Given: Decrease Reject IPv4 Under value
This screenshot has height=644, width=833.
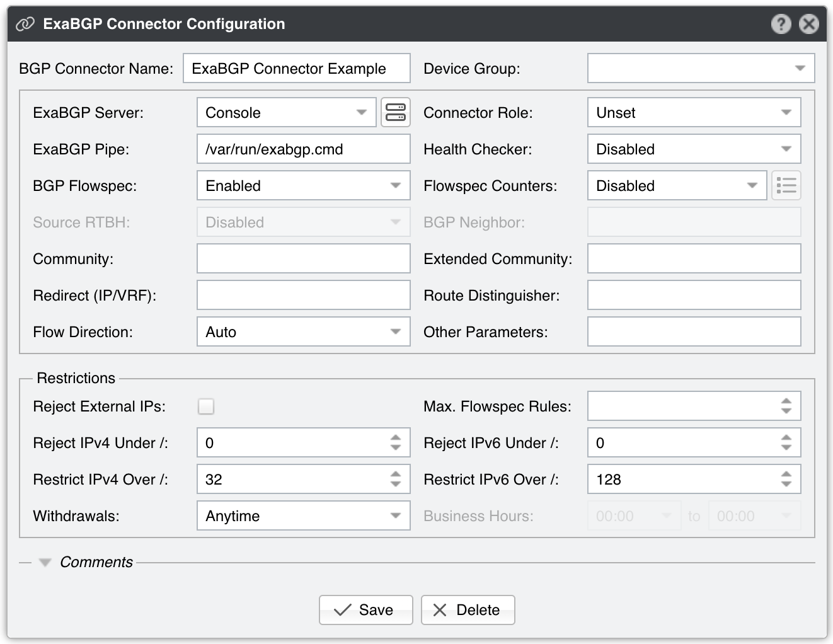Looking at the screenshot, I should point(396,448).
